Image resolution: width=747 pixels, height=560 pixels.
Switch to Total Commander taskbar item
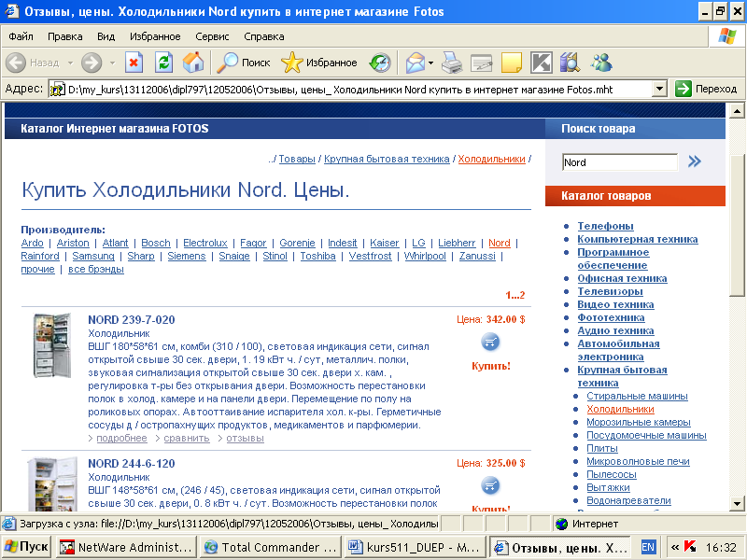click(271, 547)
